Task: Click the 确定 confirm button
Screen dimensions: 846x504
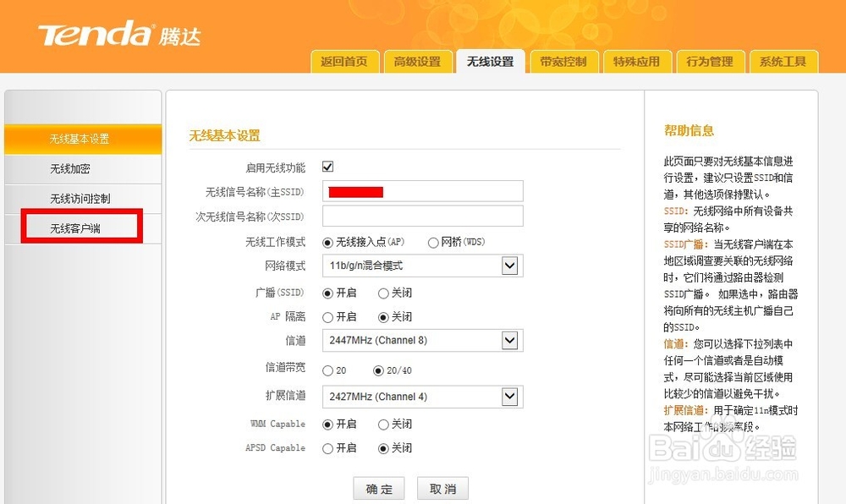Action: [378, 488]
